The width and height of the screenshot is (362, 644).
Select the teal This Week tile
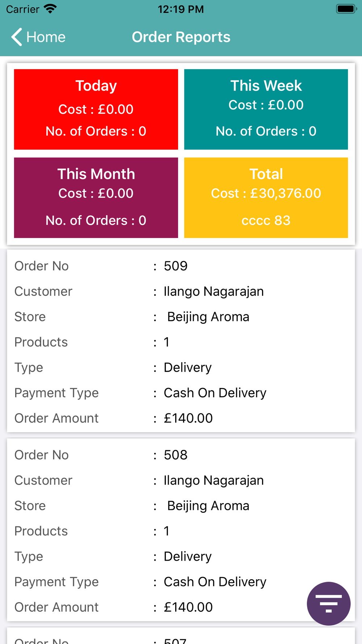(266, 109)
